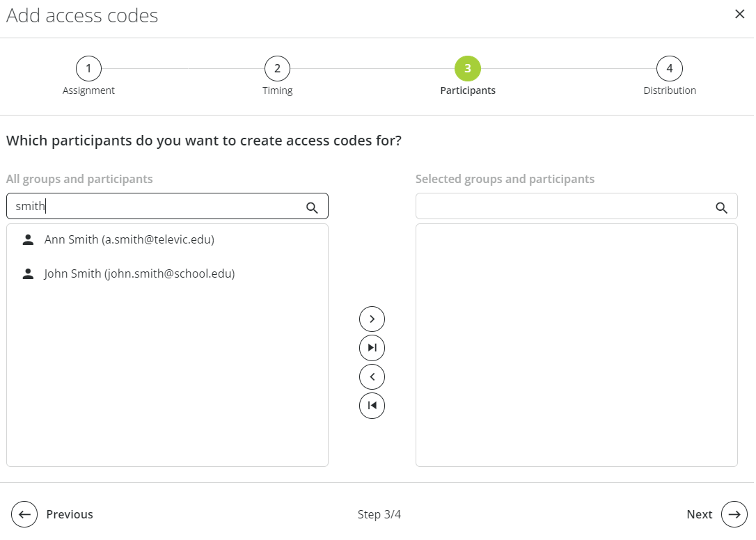Close the Add access codes dialog

739,14
